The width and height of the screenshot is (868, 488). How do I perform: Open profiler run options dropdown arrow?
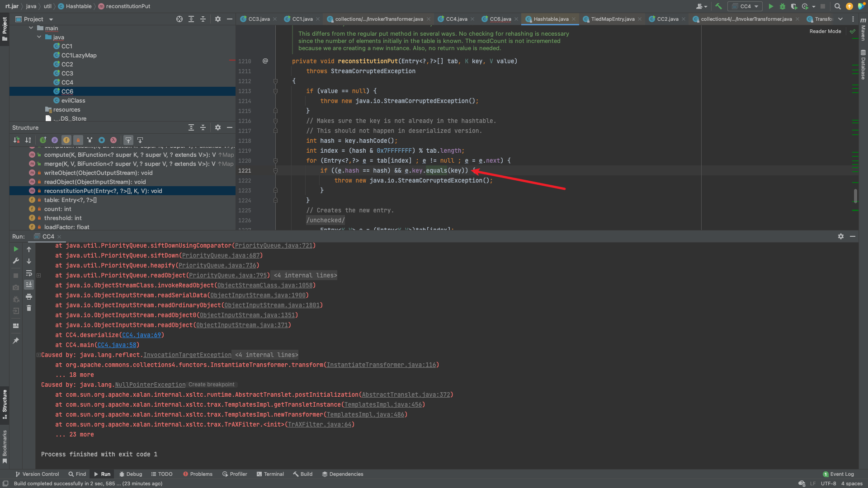click(x=814, y=7)
